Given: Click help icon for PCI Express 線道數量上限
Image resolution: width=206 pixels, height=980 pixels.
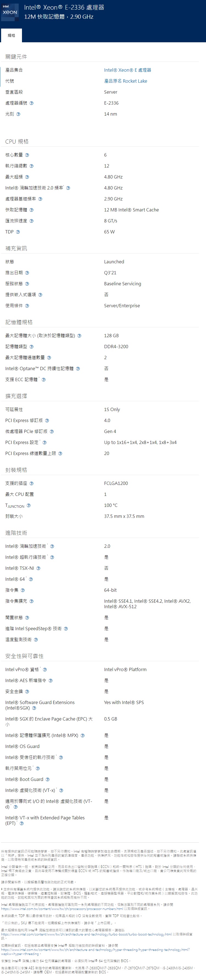Looking at the screenshot, I should (60, 453).
